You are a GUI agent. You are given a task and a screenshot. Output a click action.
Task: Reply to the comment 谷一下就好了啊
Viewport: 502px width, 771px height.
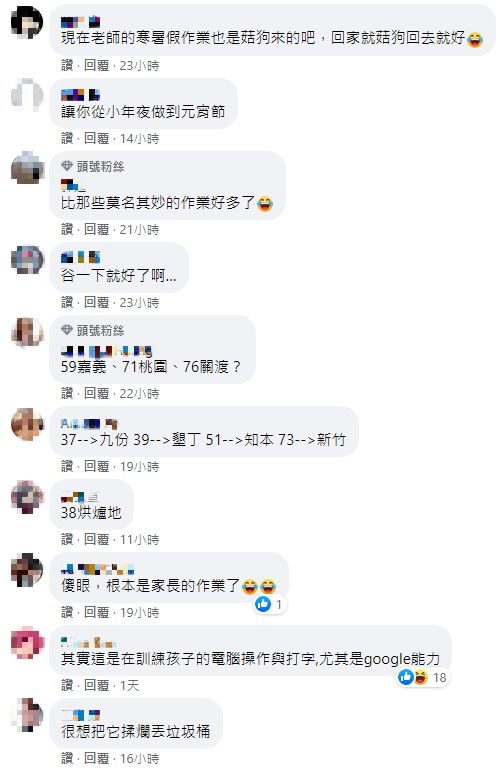coord(96,302)
